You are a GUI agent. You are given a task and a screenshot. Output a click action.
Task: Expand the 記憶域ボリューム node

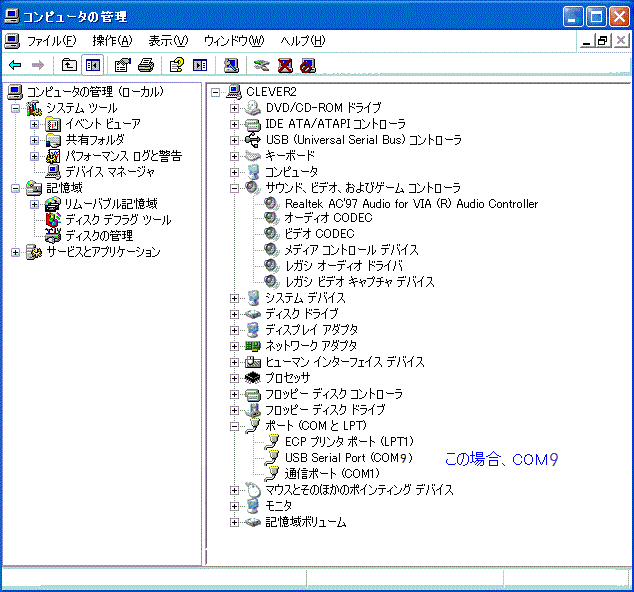(234, 522)
